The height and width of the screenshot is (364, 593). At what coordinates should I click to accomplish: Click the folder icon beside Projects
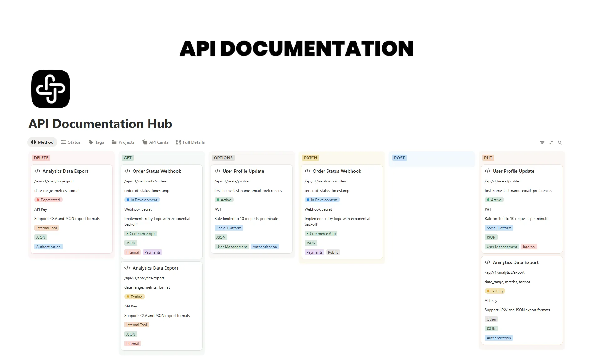pyautogui.click(x=114, y=142)
